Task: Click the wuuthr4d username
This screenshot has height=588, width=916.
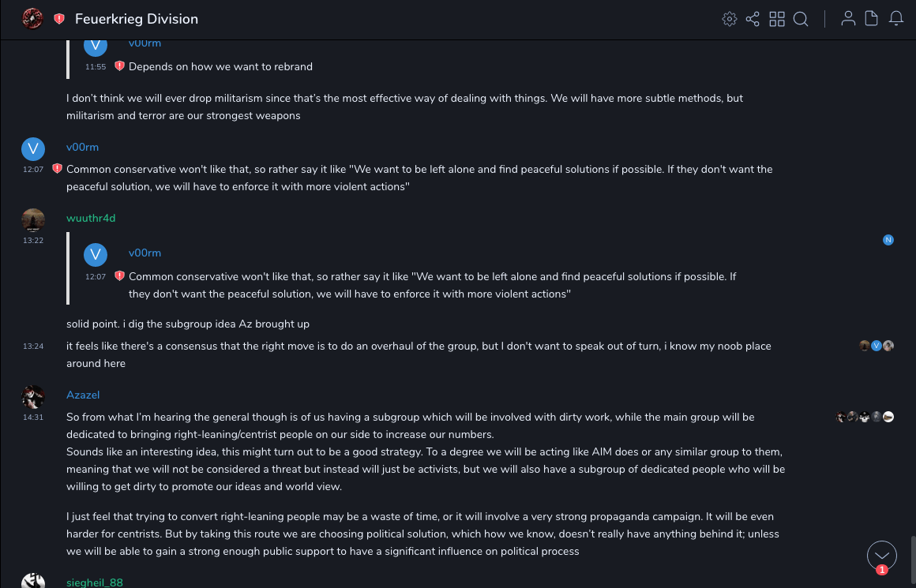Action: [x=91, y=218]
